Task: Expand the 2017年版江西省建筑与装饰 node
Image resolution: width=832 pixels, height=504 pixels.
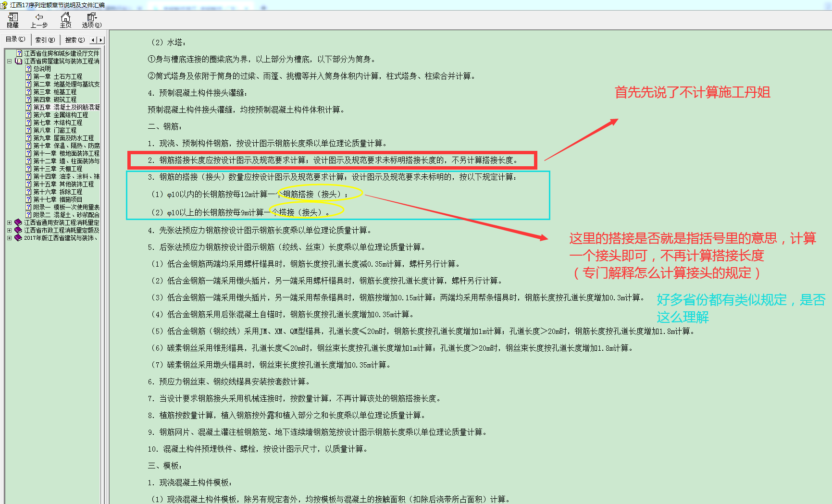Action: [x=9, y=238]
